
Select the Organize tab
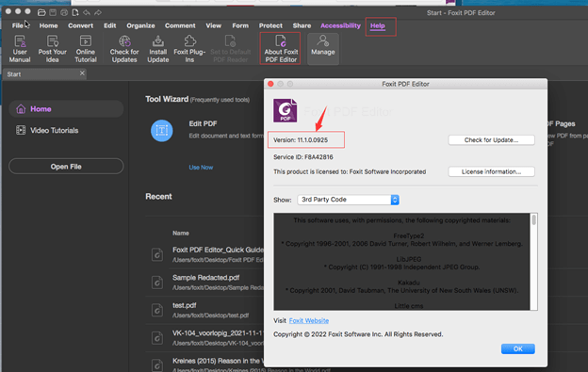click(x=140, y=25)
